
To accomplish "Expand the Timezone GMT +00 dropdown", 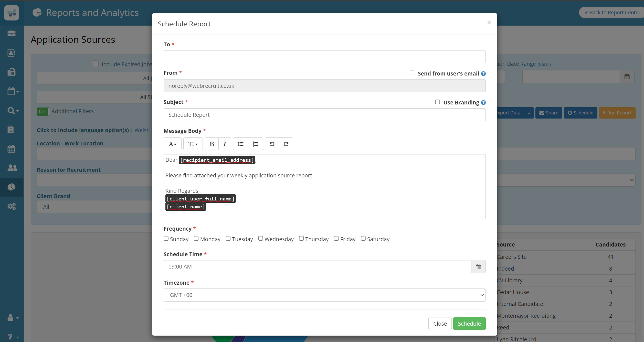I will pos(324,295).
